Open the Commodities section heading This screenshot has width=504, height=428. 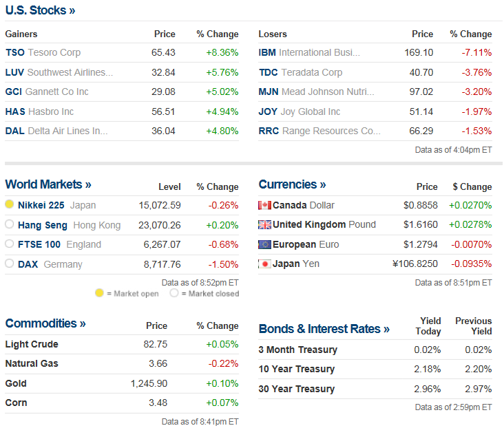pos(45,323)
